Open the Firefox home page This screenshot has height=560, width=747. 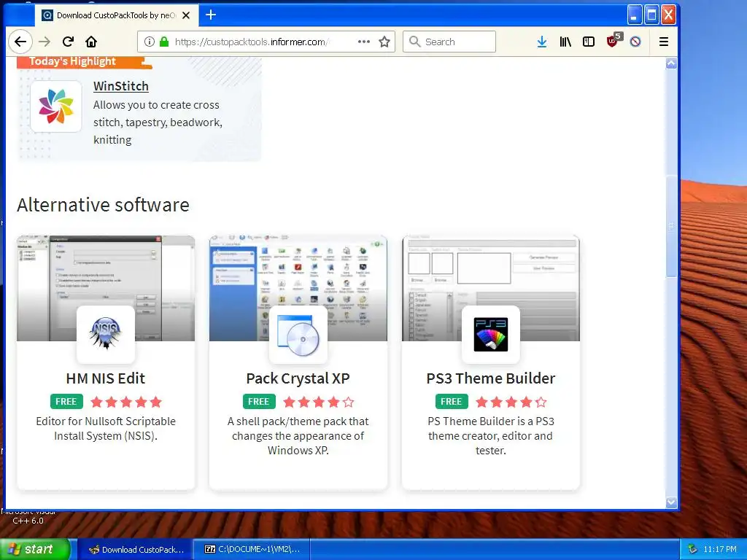pyautogui.click(x=91, y=42)
